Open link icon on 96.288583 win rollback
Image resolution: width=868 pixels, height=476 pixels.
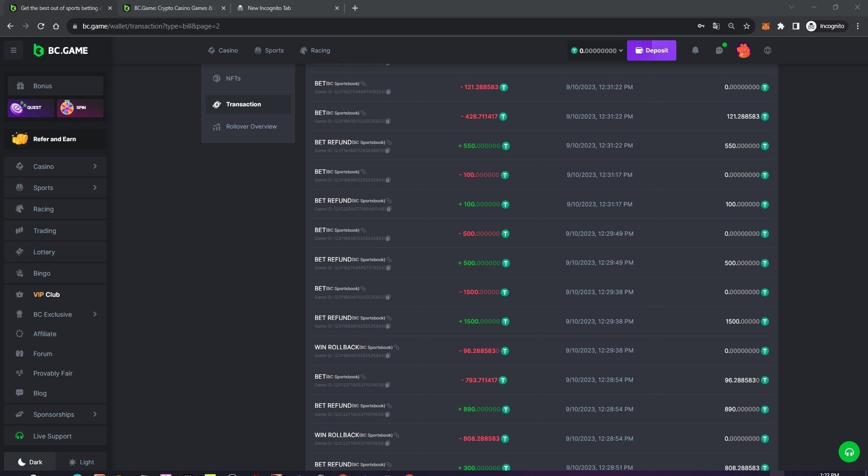pyautogui.click(x=397, y=347)
